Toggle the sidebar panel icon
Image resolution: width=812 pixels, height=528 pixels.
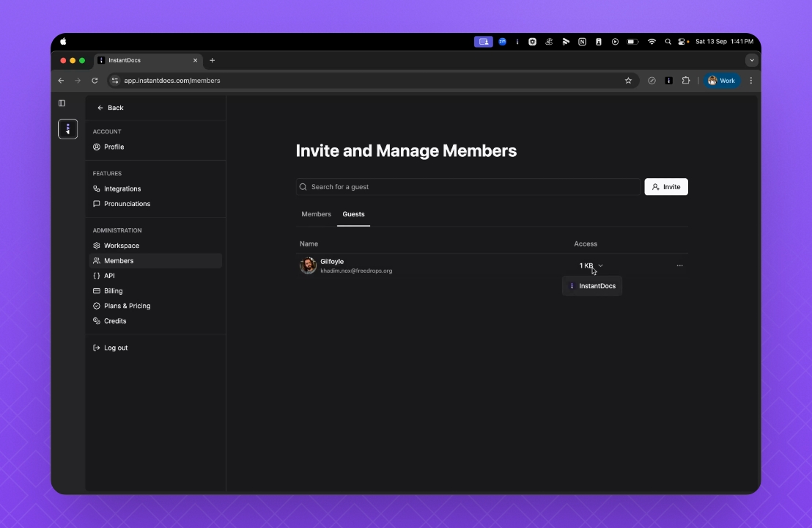coord(62,103)
